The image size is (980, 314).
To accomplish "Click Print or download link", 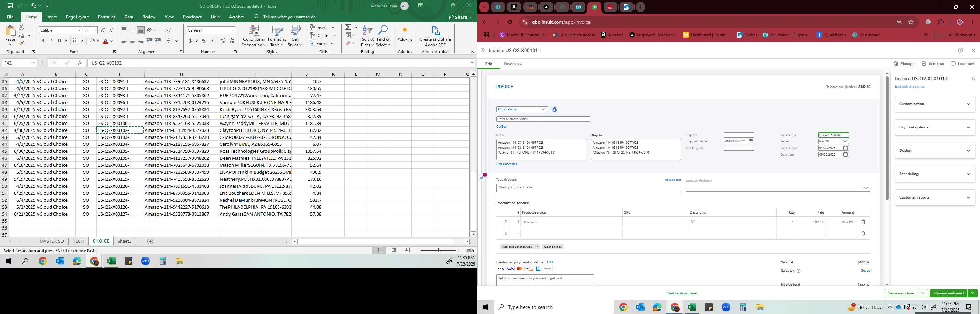I will click(x=682, y=293).
